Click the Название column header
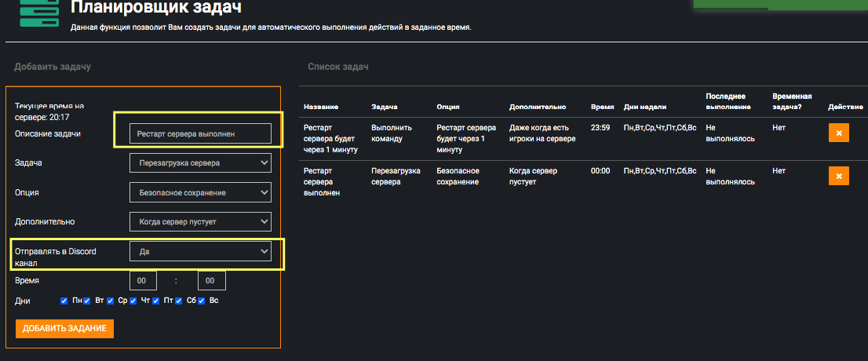 [x=321, y=107]
